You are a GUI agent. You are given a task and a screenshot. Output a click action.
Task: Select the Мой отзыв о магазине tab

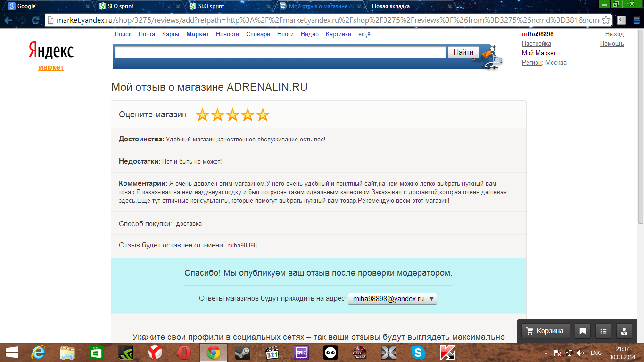pyautogui.click(x=319, y=7)
